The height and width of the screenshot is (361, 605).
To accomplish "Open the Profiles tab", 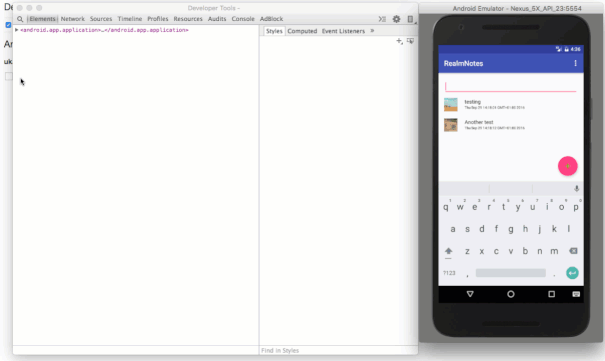I will [158, 19].
